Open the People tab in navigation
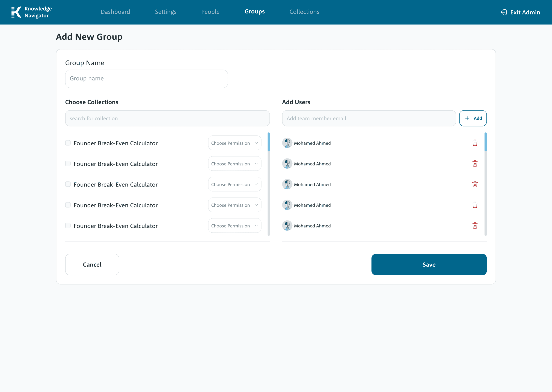This screenshot has height=392, width=552. (210, 12)
